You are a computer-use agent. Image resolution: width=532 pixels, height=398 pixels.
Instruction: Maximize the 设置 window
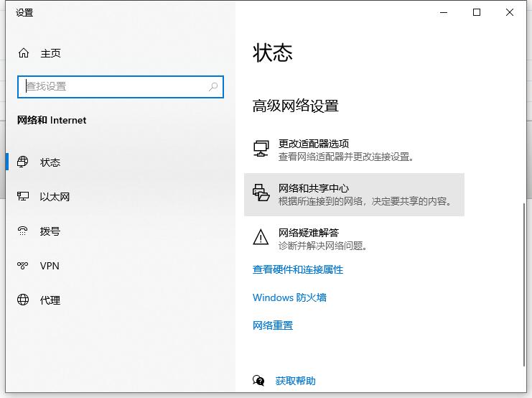pyautogui.click(x=477, y=12)
